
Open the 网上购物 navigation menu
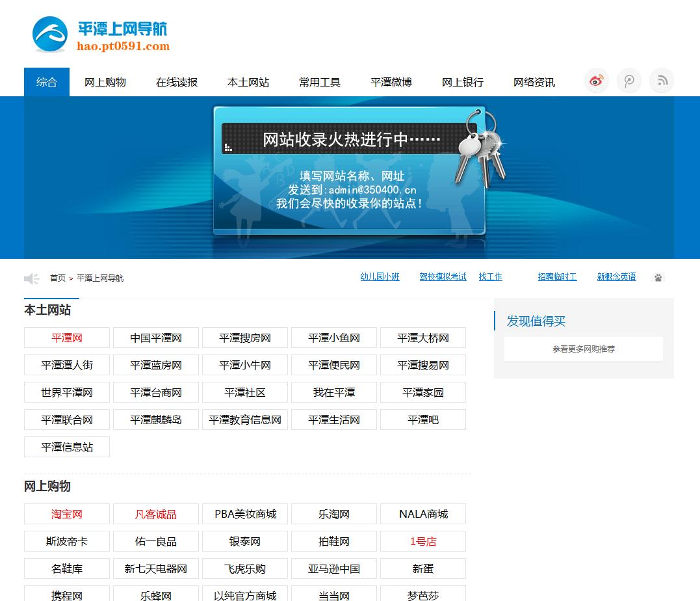[x=105, y=81]
